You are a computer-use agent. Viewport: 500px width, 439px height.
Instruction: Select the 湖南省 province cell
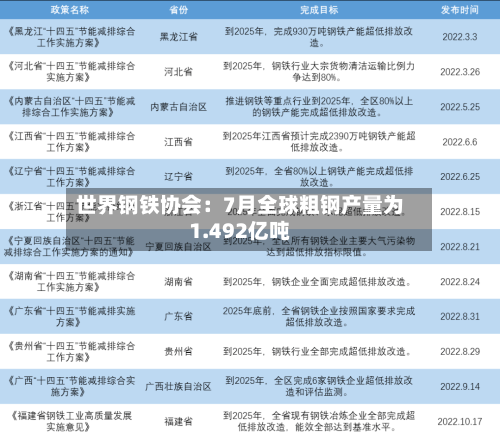tap(178, 282)
